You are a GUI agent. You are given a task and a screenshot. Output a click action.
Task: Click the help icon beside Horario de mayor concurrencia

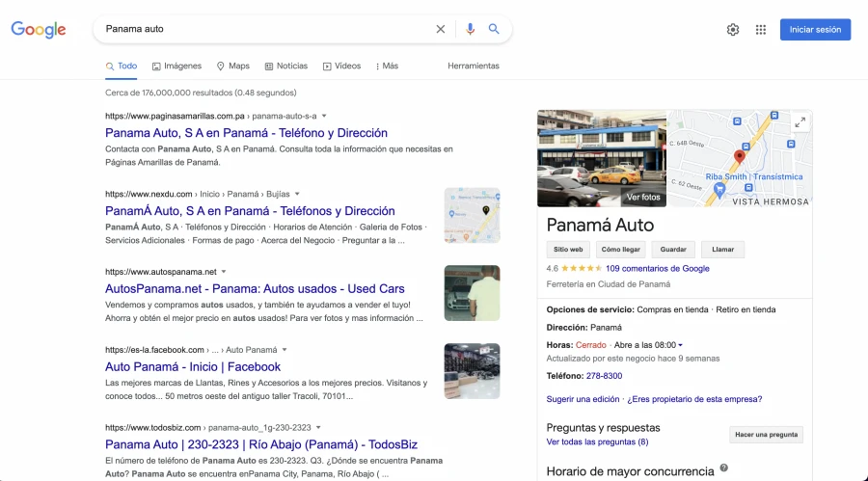[723, 468]
